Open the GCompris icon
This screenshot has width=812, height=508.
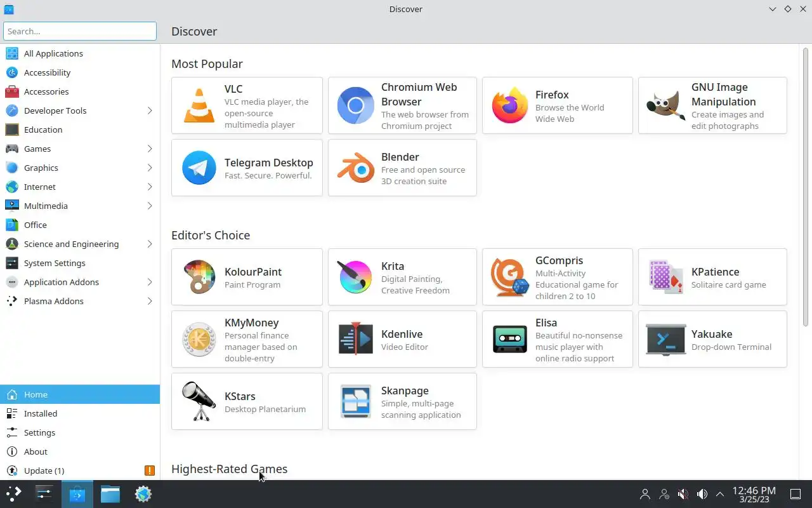pyautogui.click(x=510, y=277)
